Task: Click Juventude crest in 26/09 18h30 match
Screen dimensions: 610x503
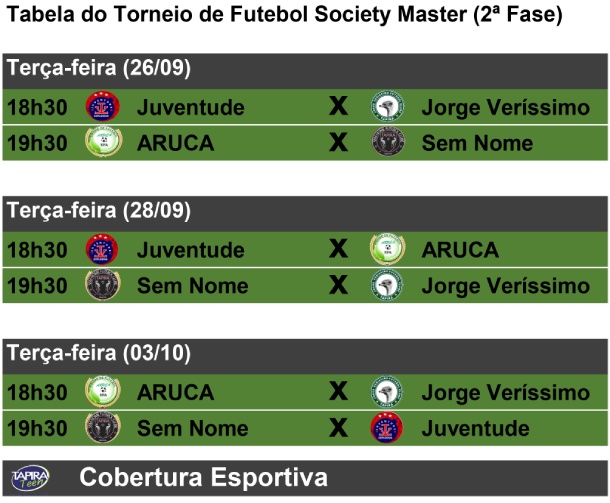Action: click(x=102, y=106)
